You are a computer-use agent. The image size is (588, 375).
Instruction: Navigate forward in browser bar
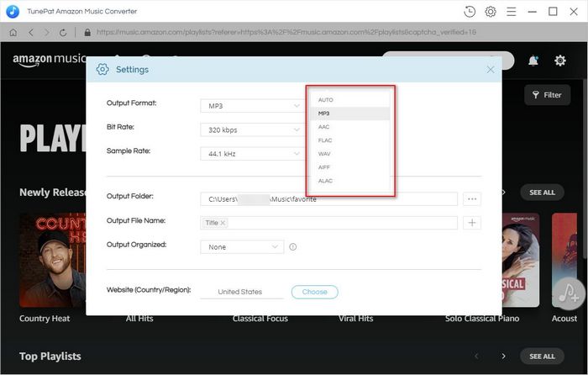point(47,33)
